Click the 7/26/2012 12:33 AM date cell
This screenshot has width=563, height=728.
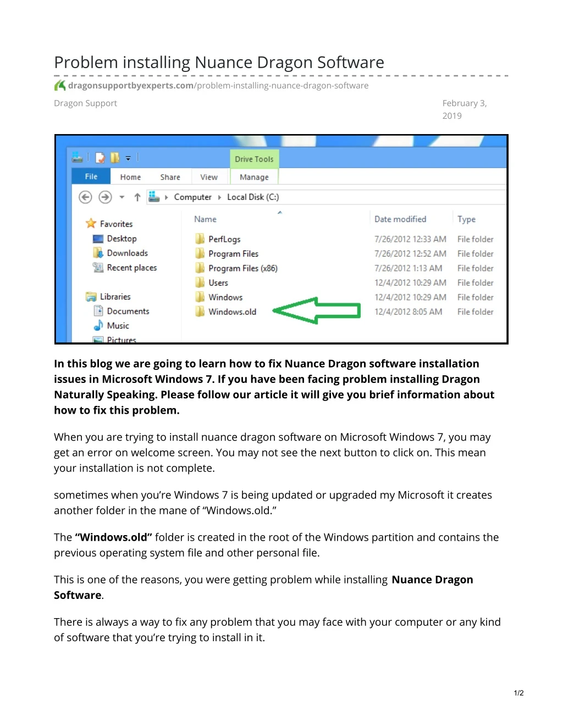(410, 239)
